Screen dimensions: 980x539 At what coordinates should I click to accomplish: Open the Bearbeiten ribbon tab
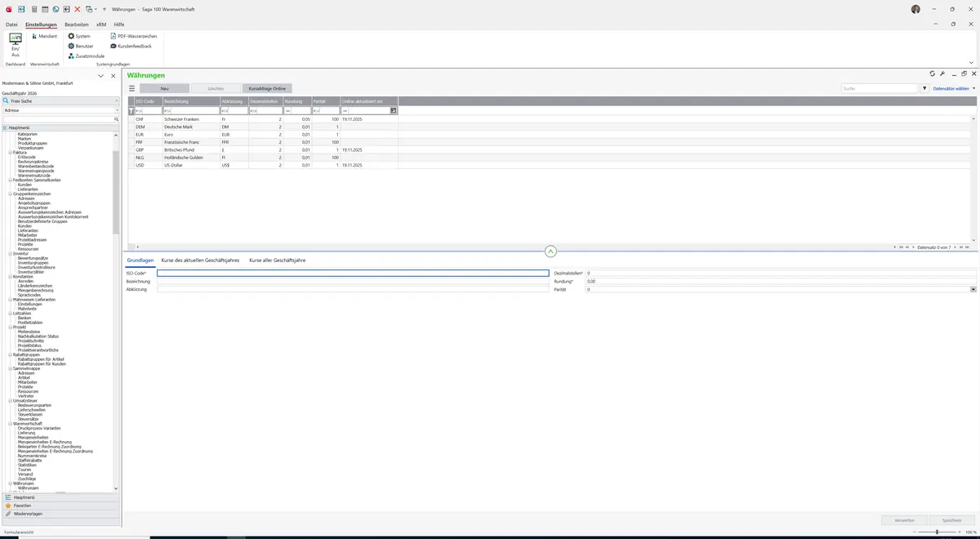[77, 24]
